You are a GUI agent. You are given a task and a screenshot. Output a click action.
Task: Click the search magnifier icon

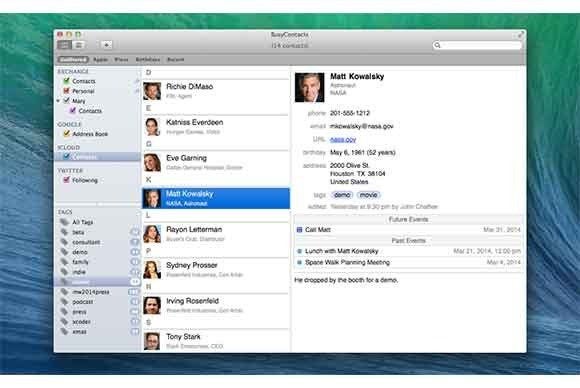[438, 45]
